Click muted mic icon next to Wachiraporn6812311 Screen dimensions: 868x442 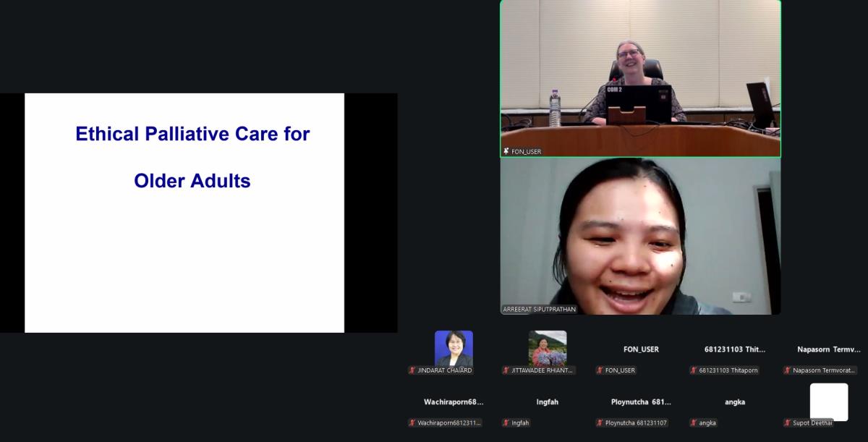click(x=412, y=423)
